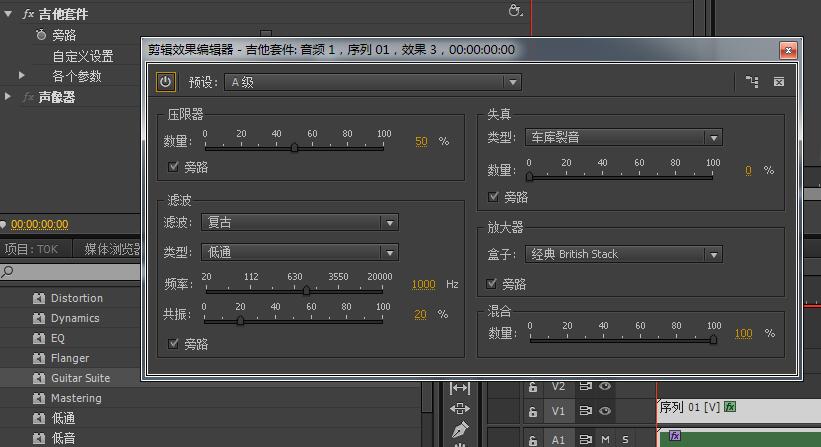Toggle 旁路 checkbox in 滤波 section
Screen dimensions: 821x447
pyautogui.click(x=173, y=343)
